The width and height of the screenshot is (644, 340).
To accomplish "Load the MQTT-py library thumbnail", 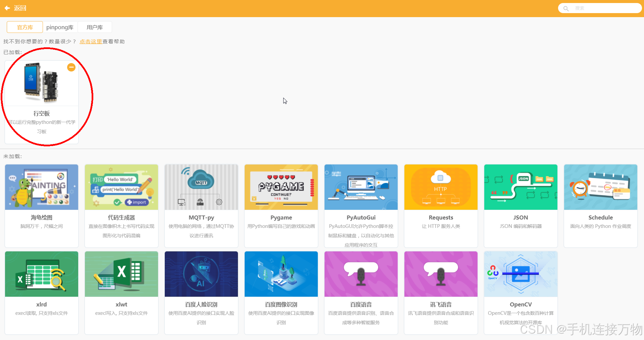I will click(201, 187).
